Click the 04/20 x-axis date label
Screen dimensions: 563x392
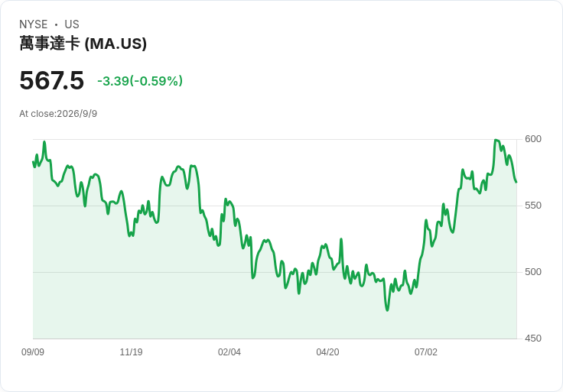(x=327, y=352)
